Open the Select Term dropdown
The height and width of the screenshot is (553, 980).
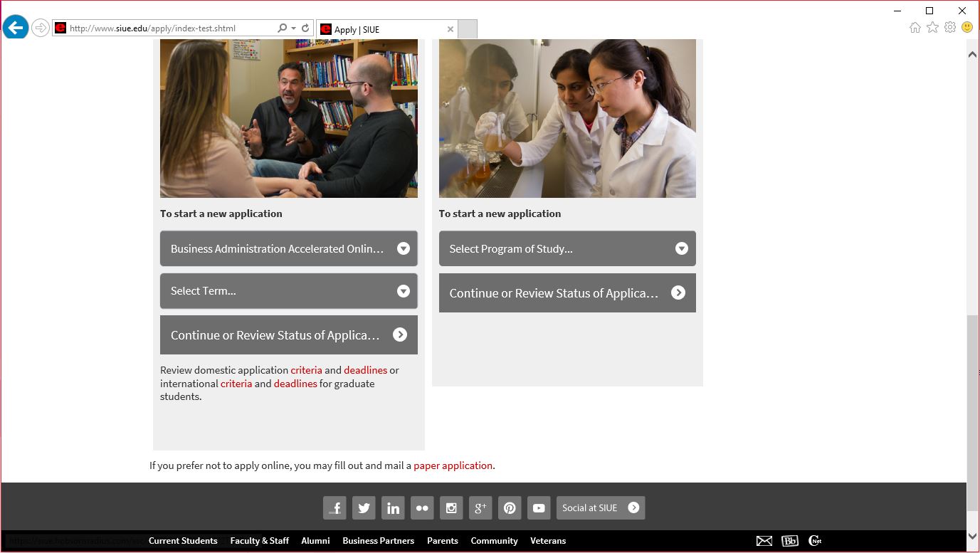[288, 291]
